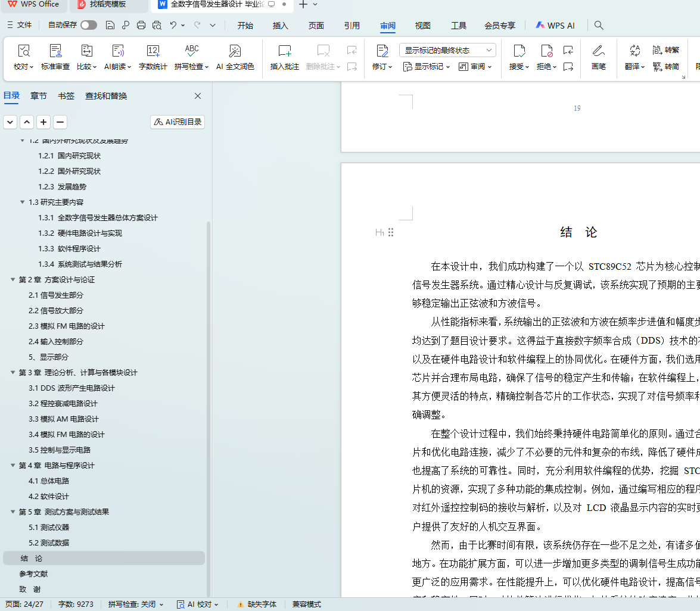Screen dimensions: 700x611
Task: Close the navigation pane
Action: pos(198,96)
